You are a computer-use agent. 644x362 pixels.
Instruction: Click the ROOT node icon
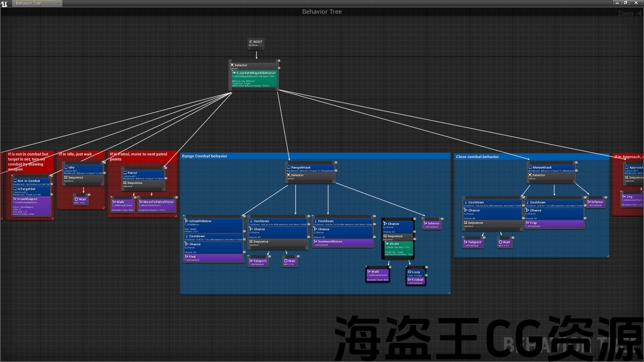coord(251,42)
